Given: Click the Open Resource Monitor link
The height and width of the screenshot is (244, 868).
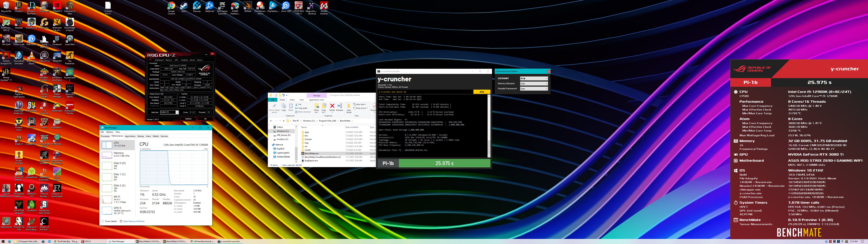Looking at the screenshot, I should [132, 221].
